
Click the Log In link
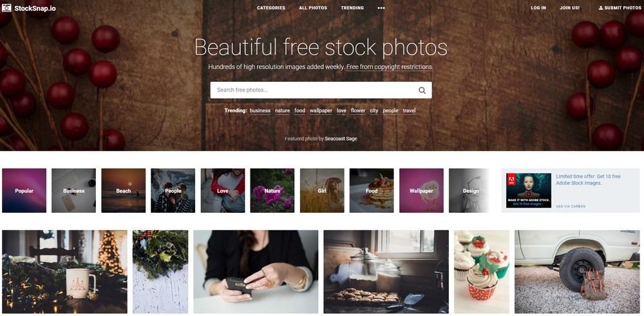pyautogui.click(x=538, y=8)
